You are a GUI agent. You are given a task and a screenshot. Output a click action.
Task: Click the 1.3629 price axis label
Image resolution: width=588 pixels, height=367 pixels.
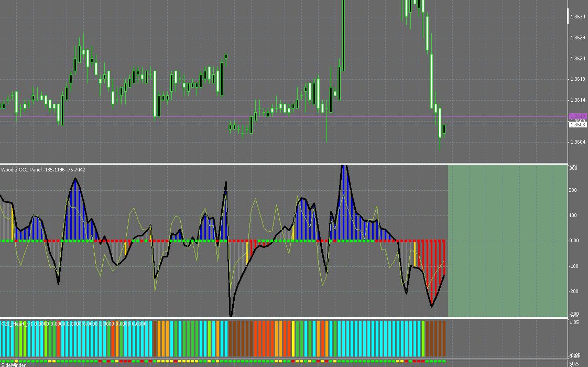click(578, 38)
